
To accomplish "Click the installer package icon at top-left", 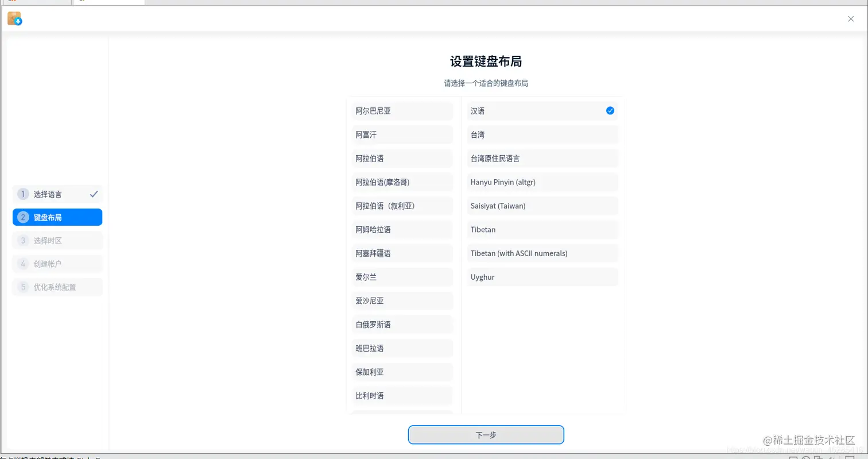I will click(14, 18).
